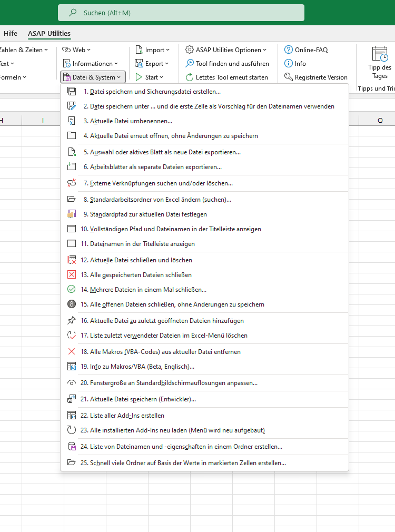Screen dimensions: 395x532
Task: Open the Start dropdown
Action: click(x=150, y=77)
